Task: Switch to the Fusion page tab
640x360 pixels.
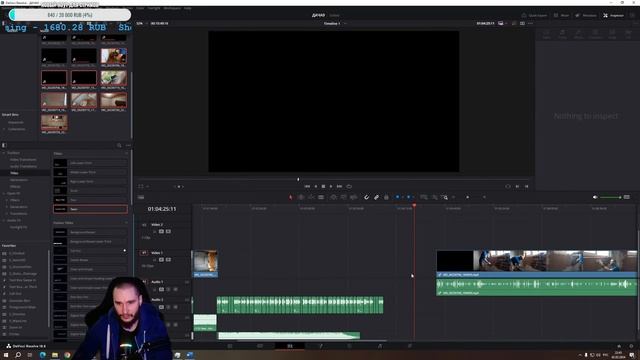Action: click(320, 346)
